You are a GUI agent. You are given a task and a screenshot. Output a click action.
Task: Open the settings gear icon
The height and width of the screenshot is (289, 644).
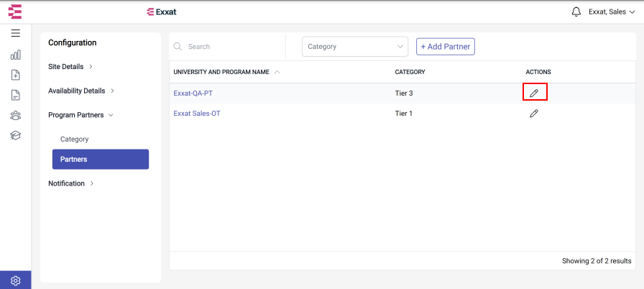pos(16,281)
